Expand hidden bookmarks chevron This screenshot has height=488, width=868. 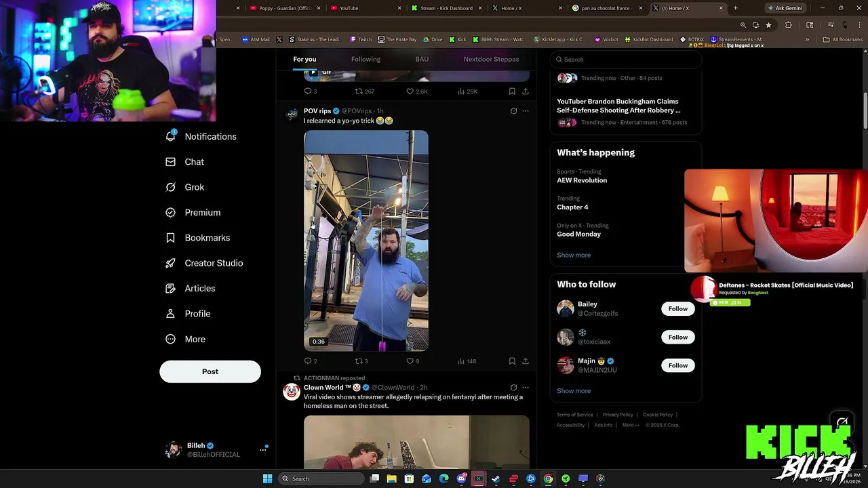[x=807, y=39]
